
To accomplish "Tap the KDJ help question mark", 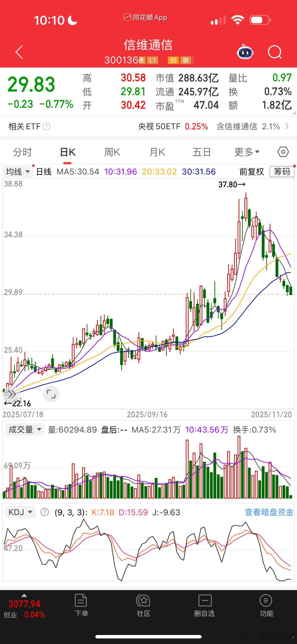I will coord(45,512).
